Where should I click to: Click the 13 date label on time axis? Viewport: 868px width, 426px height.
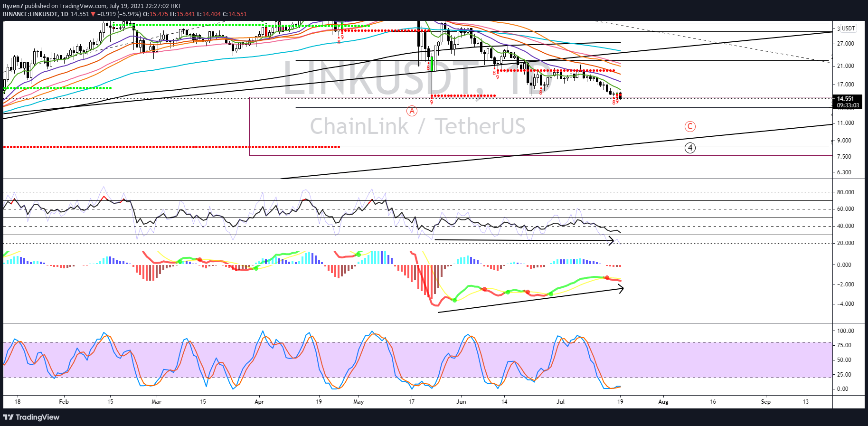tap(806, 402)
